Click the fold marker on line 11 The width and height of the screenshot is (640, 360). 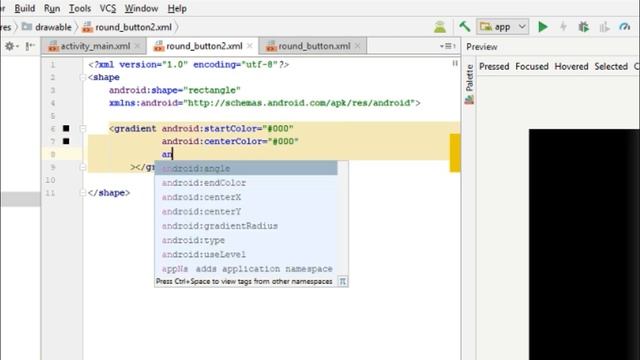pos(83,193)
